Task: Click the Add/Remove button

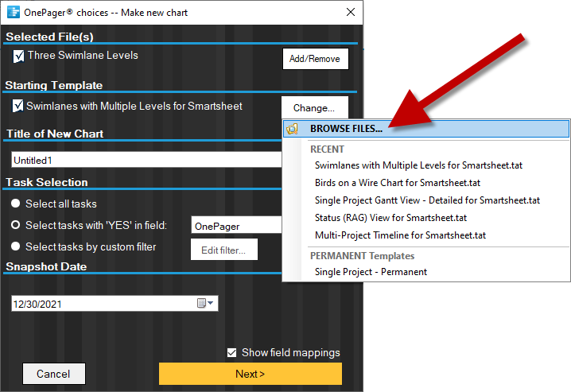Action: coord(316,59)
